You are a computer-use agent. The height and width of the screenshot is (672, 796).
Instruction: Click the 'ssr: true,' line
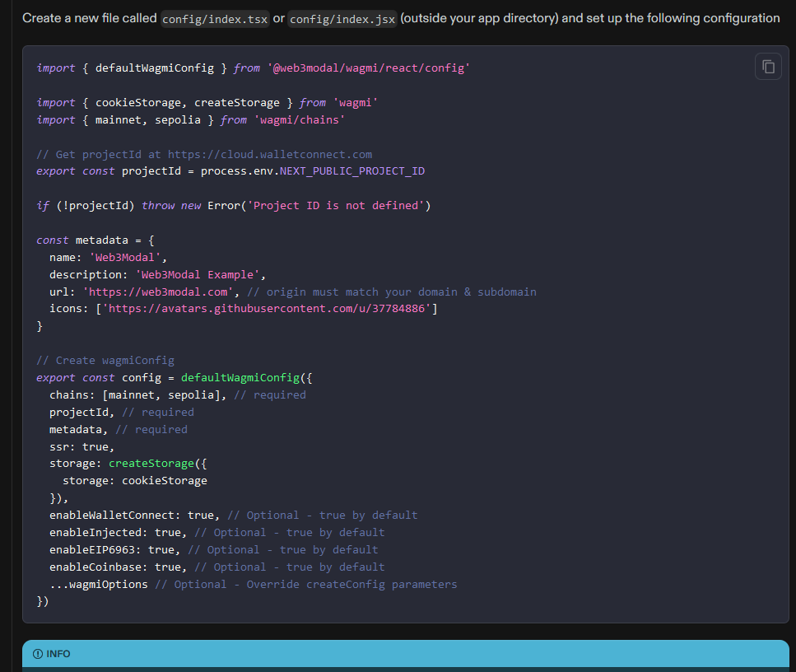coord(81,447)
